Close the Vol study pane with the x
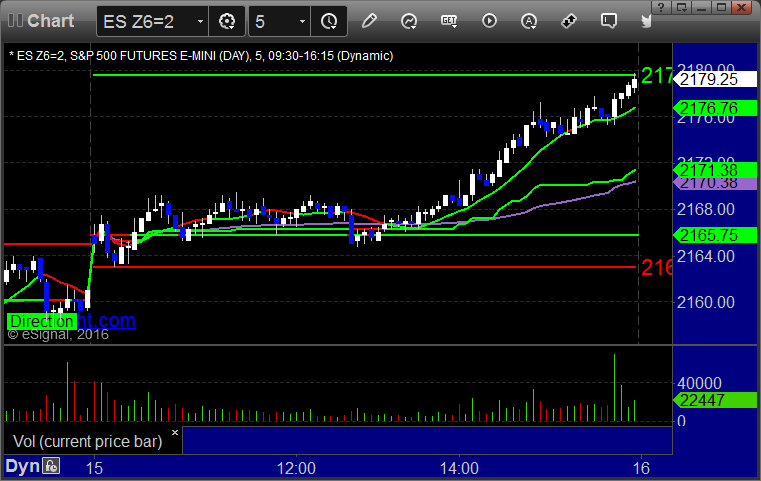 click(x=175, y=432)
